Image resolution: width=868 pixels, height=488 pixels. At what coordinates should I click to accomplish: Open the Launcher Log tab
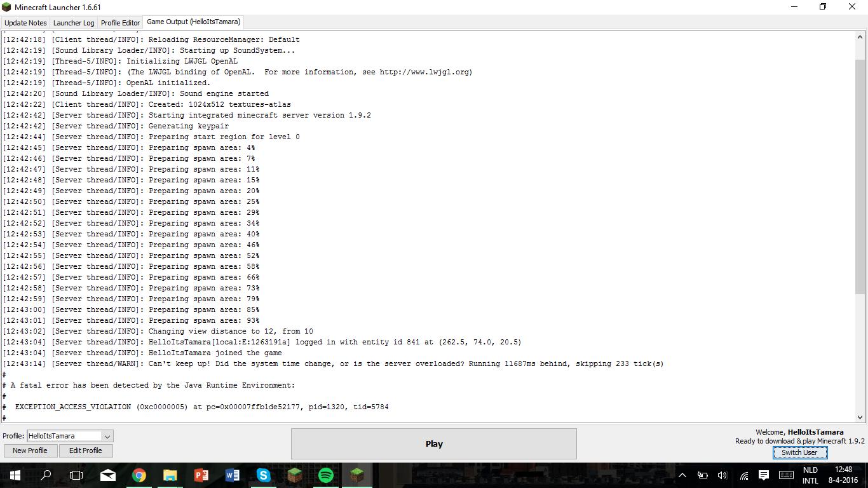[74, 23]
